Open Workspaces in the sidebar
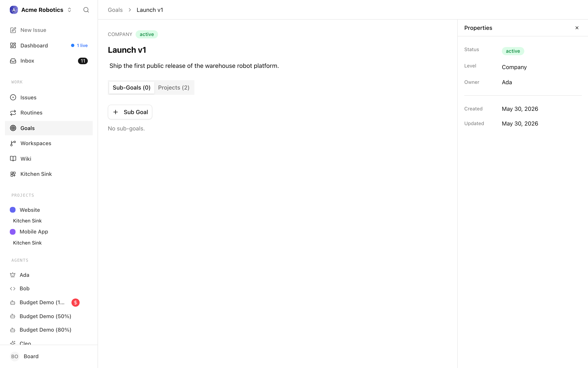 [x=49, y=143]
